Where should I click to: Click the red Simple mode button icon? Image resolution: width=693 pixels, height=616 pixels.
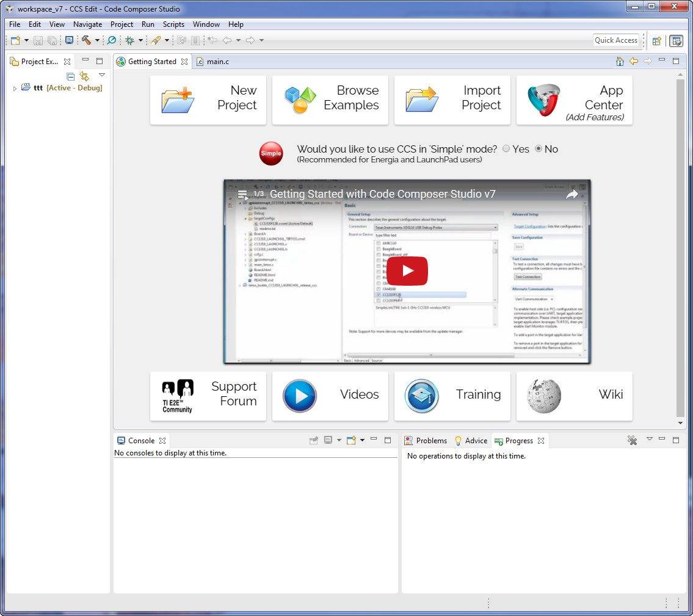tap(271, 153)
